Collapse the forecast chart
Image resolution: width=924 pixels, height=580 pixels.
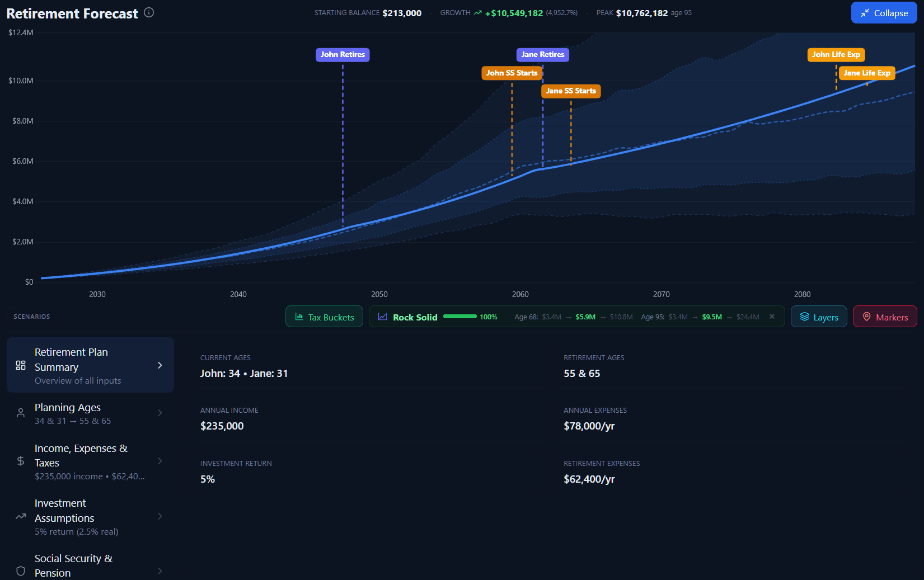click(884, 13)
